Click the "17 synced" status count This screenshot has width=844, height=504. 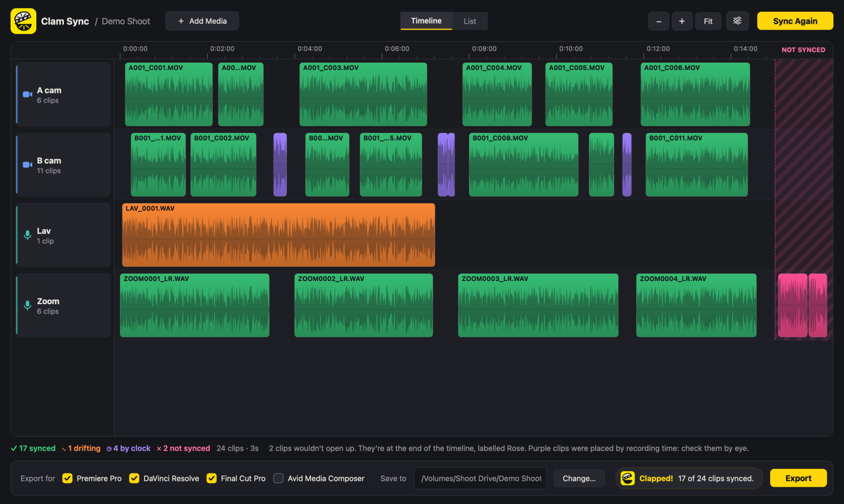tap(33, 448)
